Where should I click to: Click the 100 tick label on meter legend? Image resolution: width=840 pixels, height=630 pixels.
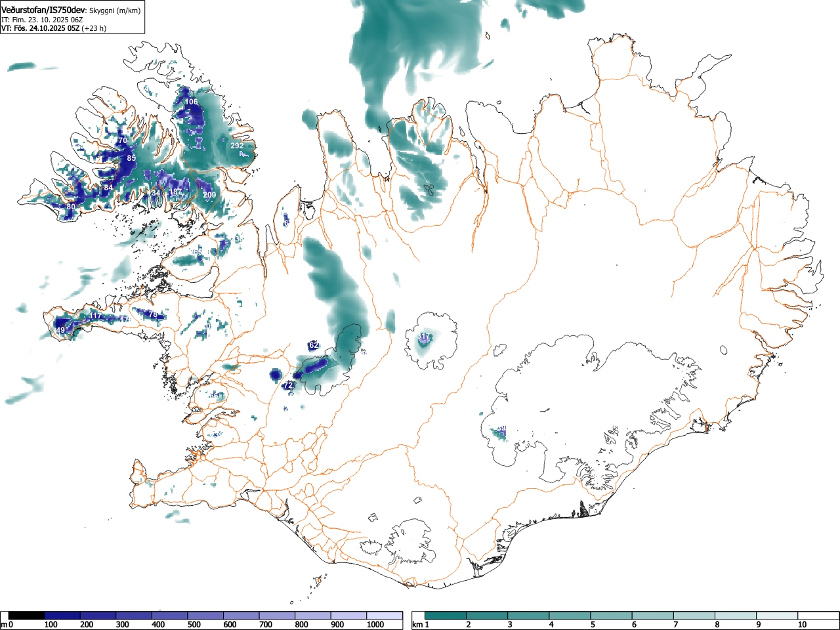click(x=51, y=625)
